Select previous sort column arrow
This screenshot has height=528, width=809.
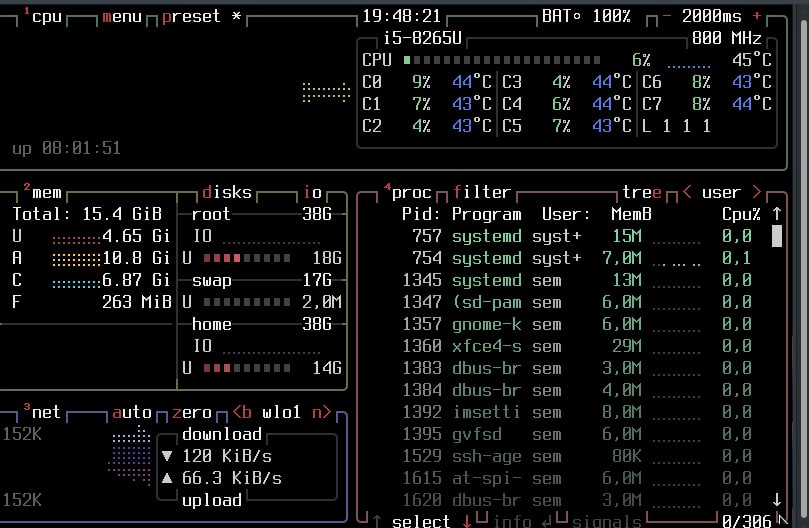coord(687,192)
